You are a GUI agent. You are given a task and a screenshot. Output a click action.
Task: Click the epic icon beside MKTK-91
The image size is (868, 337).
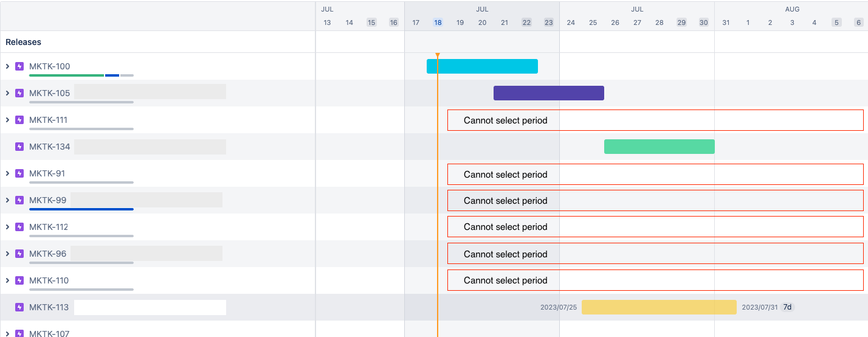pyautogui.click(x=19, y=173)
